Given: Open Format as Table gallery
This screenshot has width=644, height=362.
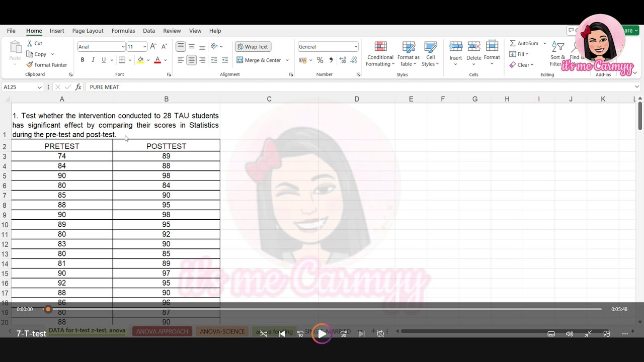Looking at the screenshot, I should tap(409, 54).
